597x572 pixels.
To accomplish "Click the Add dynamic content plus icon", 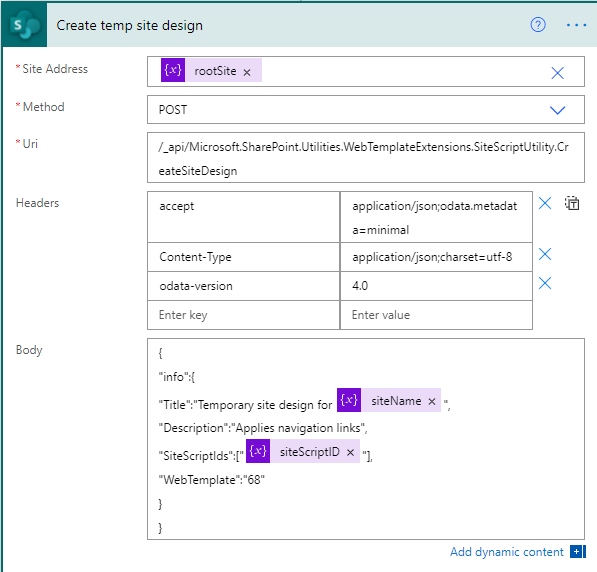I will (577, 551).
